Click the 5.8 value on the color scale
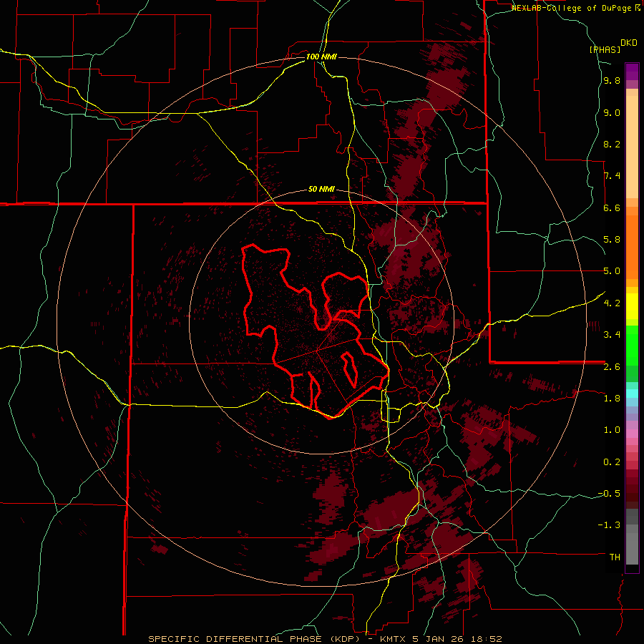 point(612,240)
